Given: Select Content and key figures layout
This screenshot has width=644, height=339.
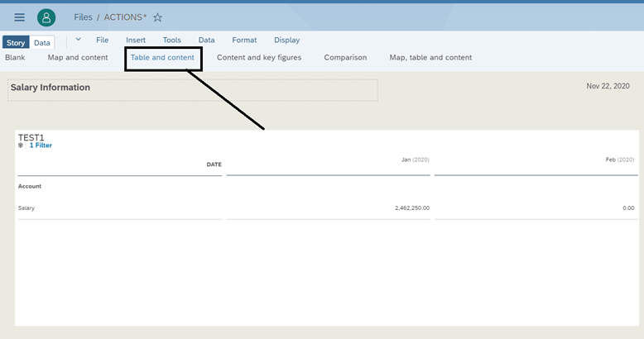Looking at the screenshot, I should click(x=259, y=57).
